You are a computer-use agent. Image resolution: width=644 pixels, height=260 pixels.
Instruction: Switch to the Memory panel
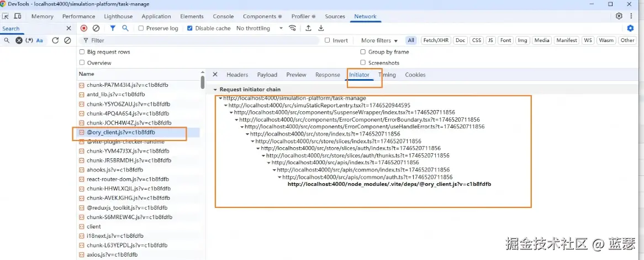[x=43, y=17]
